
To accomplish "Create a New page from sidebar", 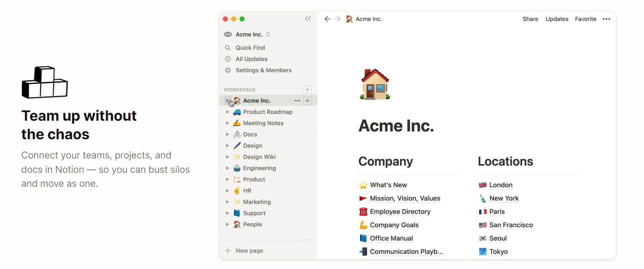I will [x=249, y=251].
